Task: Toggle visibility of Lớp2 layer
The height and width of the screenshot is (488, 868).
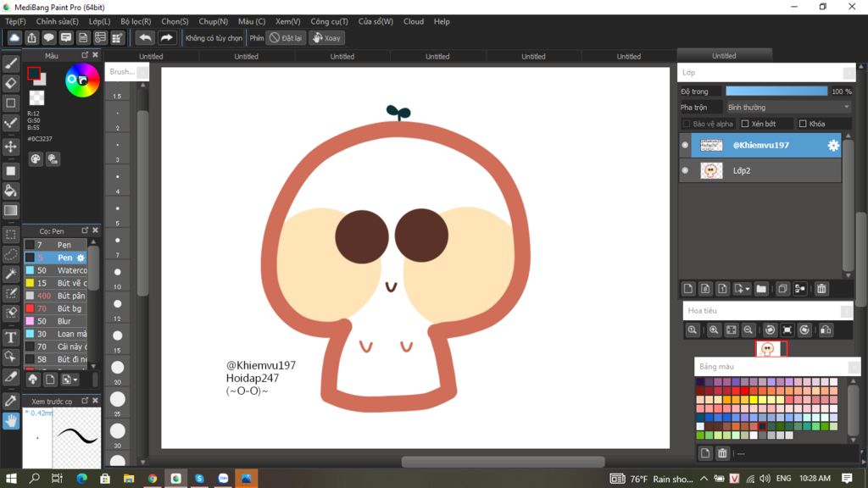Action: 685,170
